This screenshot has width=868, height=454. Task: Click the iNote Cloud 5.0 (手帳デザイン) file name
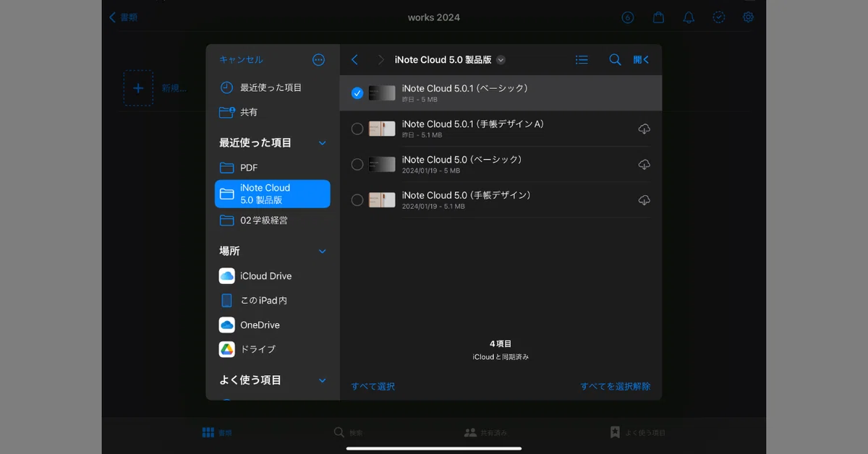click(467, 195)
